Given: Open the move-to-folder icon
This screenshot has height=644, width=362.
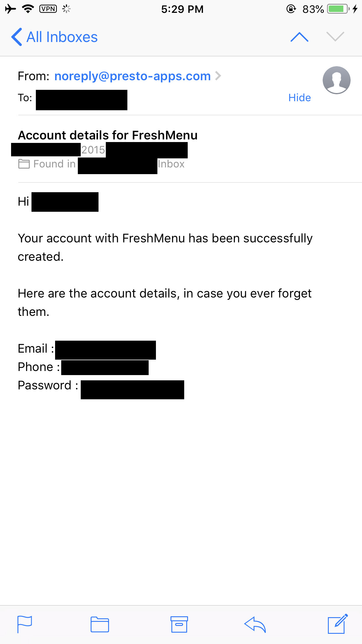Looking at the screenshot, I should 100,624.
